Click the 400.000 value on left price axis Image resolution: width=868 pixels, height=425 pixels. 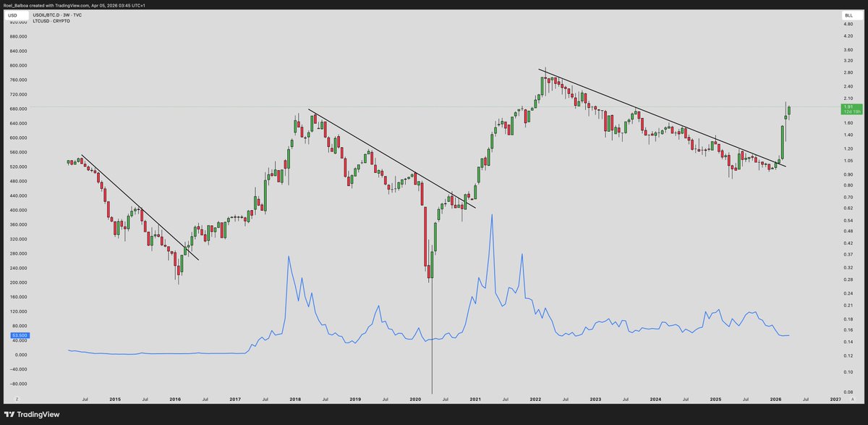(x=17, y=210)
